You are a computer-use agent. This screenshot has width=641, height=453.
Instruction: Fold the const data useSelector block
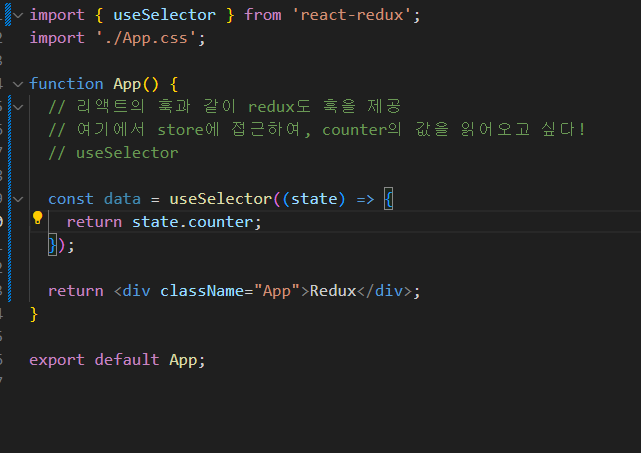pos(18,200)
